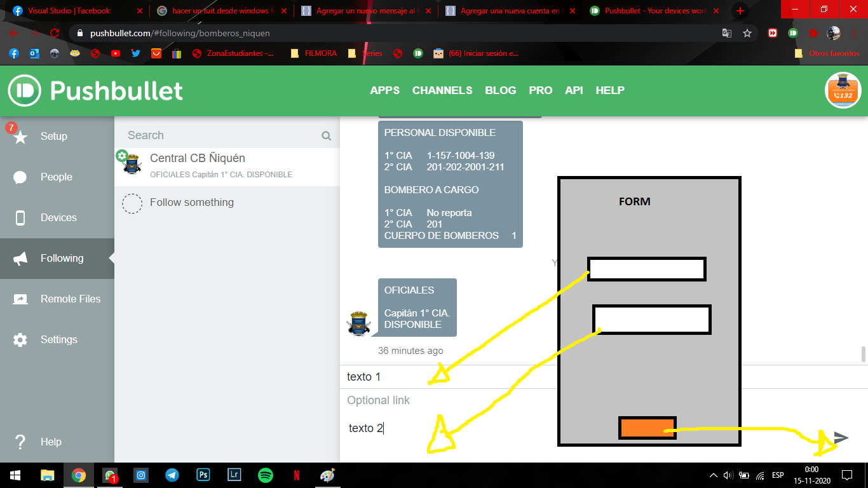Click the search magnifier icon
Image resolution: width=868 pixels, height=488 pixels.
(x=326, y=135)
